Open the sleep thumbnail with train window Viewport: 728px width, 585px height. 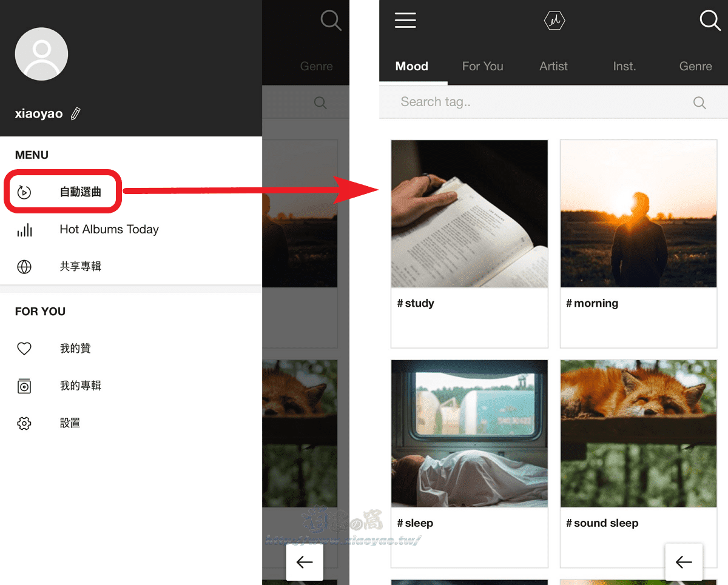(x=470, y=434)
